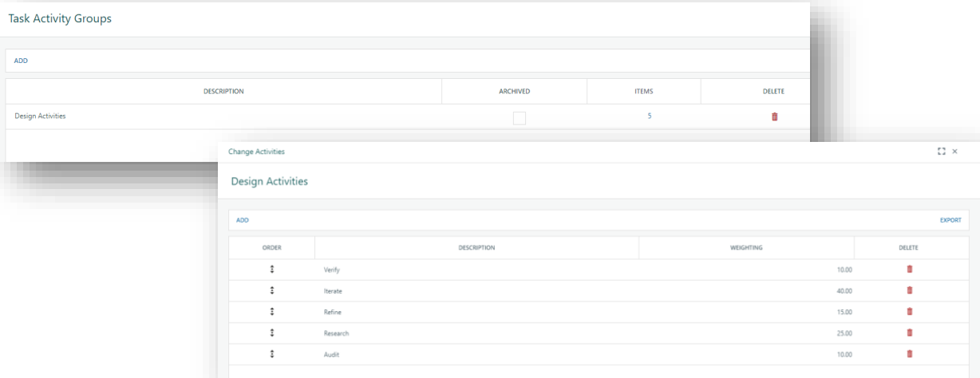Screen dimensions: 980x378
Task: Open the 5 items link for Design Activities
Action: (650, 116)
